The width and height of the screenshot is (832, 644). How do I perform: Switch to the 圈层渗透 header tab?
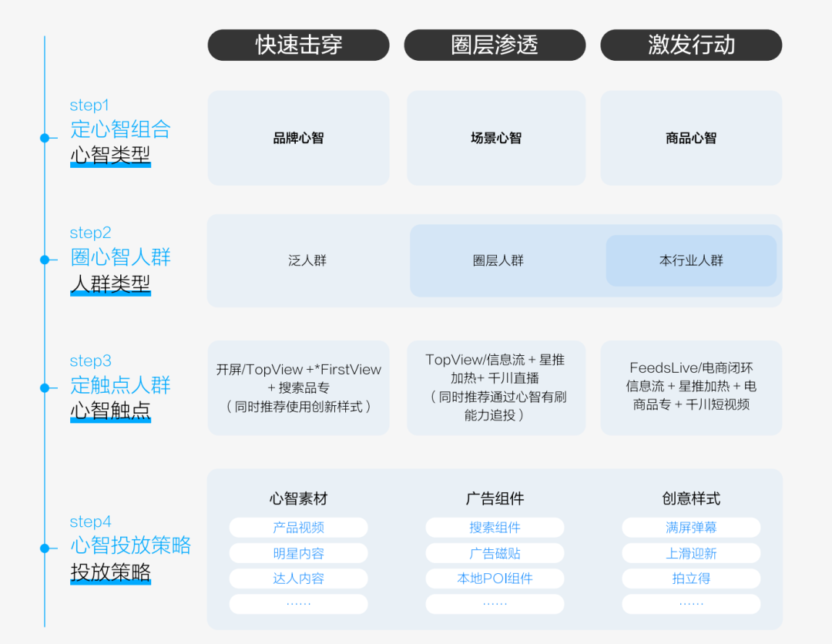pyautogui.click(x=494, y=45)
